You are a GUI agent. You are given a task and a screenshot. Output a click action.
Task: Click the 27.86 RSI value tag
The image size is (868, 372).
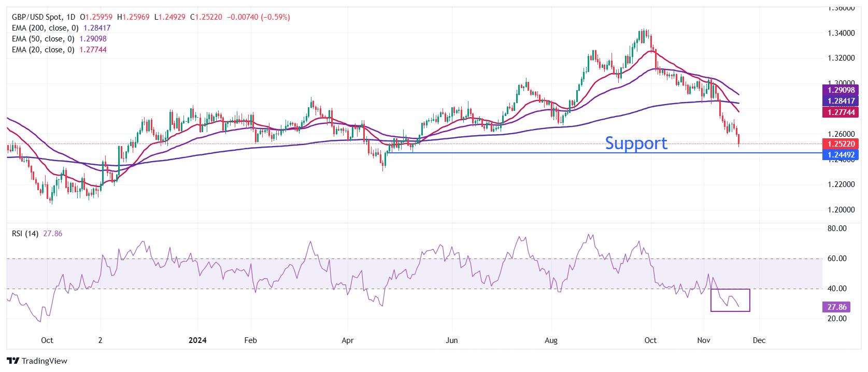coord(836,307)
